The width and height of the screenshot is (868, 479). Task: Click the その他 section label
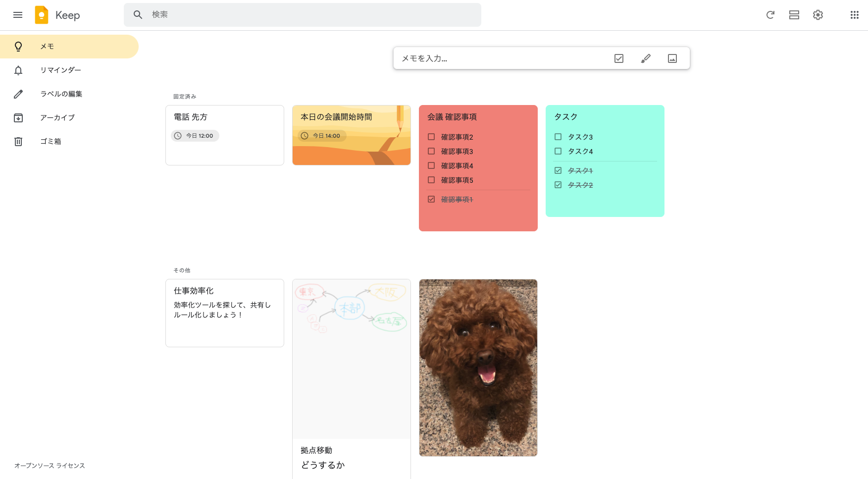pyautogui.click(x=182, y=270)
